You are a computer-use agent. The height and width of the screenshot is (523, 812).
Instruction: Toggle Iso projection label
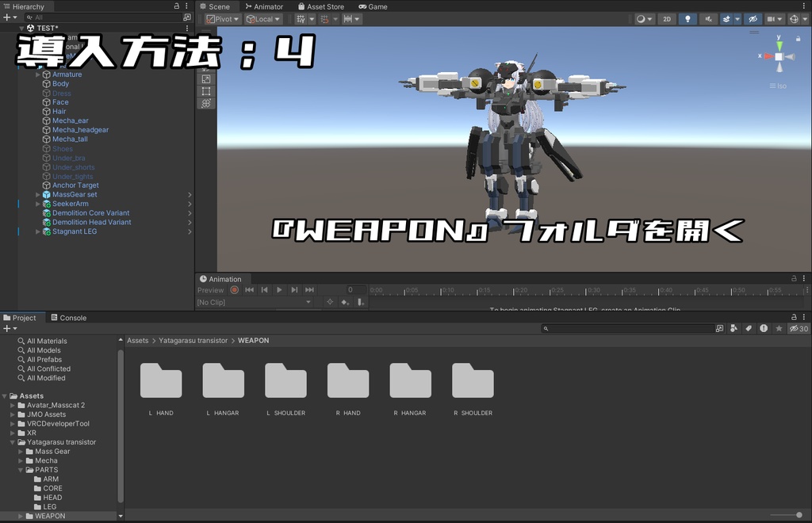tap(779, 86)
